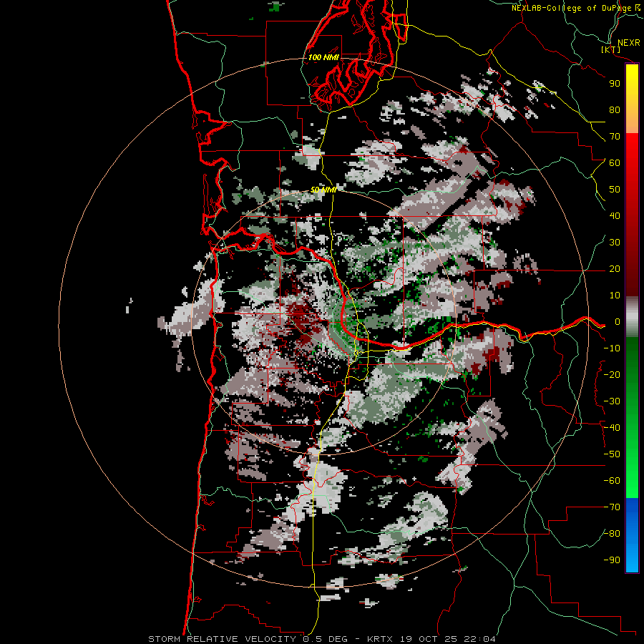This screenshot has height=644, width=644.
Task: Select the 90 value on the velocity scale
Action: point(615,84)
